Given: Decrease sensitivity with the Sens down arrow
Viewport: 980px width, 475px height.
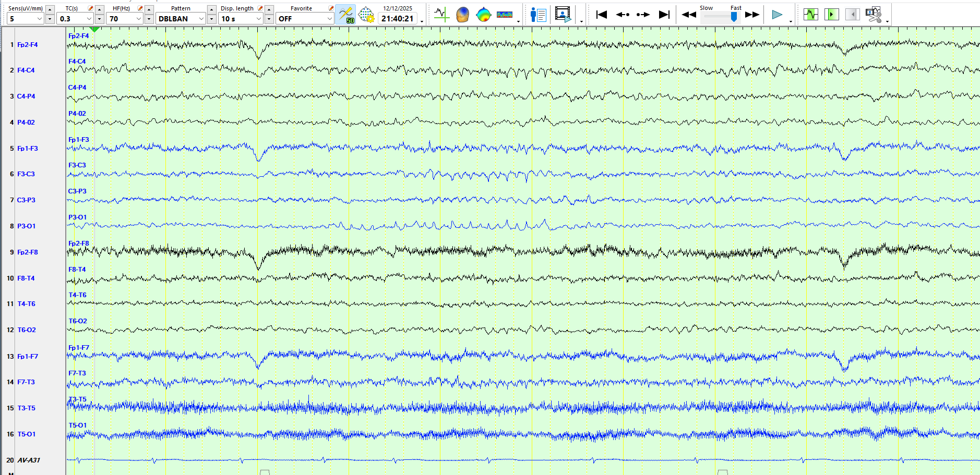Looking at the screenshot, I should point(50,19).
